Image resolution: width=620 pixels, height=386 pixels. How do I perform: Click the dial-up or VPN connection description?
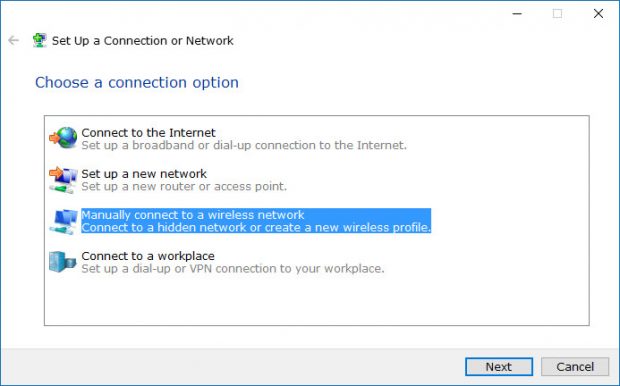pyautogui.click(x=233, y=269)
